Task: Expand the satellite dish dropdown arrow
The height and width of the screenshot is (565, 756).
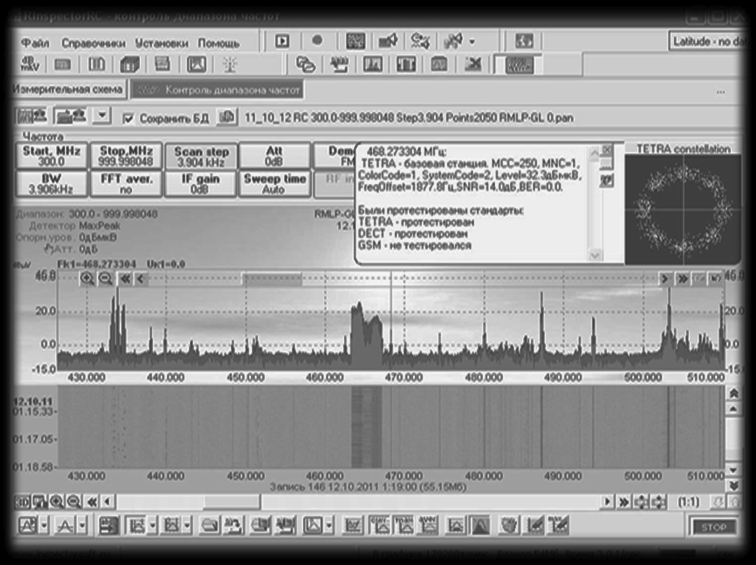Action: (472, 42)
